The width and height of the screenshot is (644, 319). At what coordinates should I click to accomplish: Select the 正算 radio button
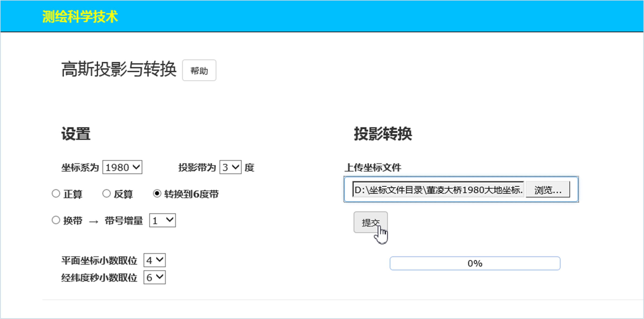[56, 193]
